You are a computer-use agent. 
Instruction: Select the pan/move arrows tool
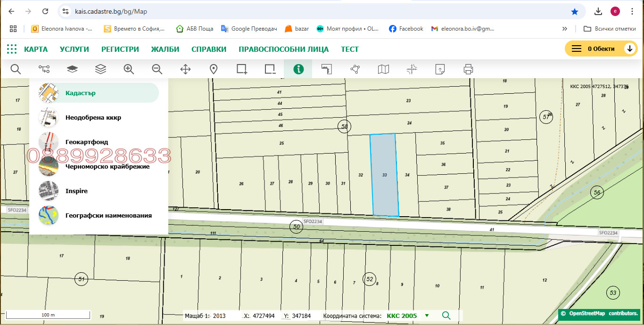[185, 69]
